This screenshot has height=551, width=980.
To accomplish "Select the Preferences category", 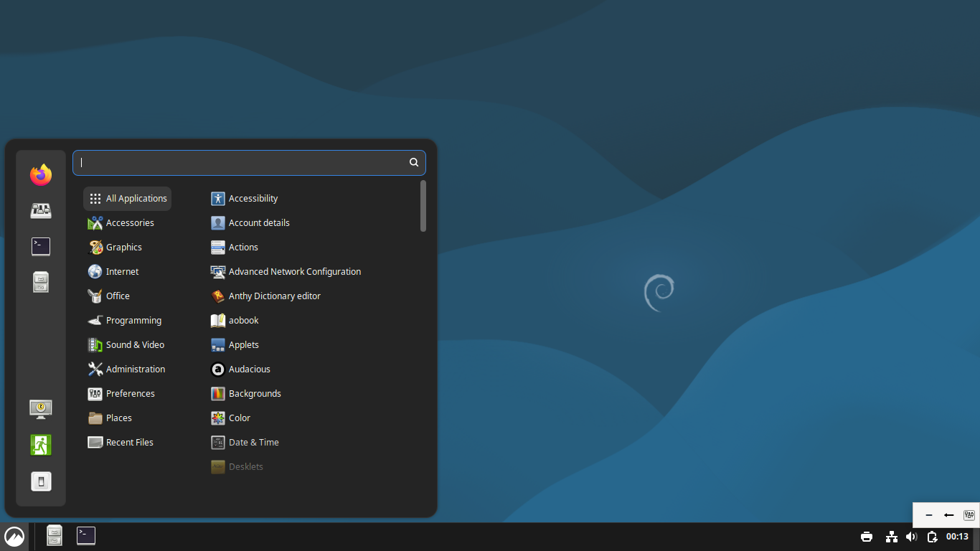I will 130,393.
